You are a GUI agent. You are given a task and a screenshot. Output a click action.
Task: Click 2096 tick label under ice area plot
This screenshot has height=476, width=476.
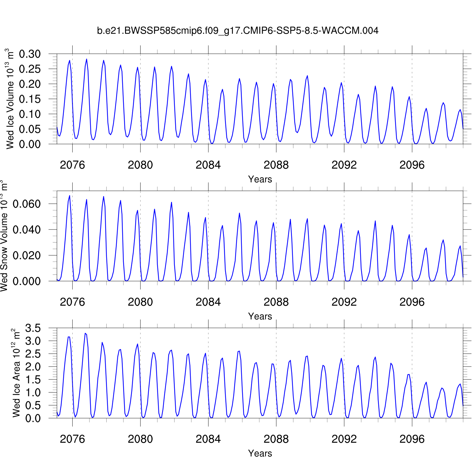pyautogui.click(x=412, y=439)
